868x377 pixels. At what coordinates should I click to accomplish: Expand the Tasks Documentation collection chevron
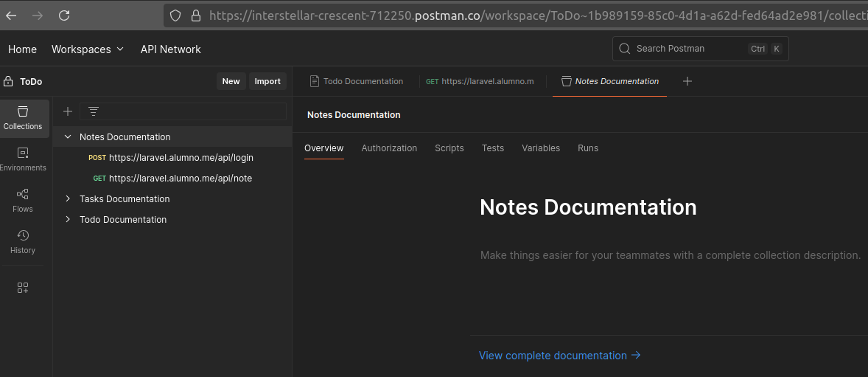click(x=68, y=198)
